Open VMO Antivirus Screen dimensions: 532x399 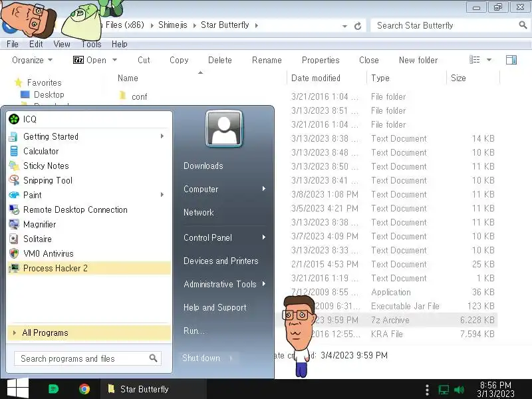tap(89, 253)
